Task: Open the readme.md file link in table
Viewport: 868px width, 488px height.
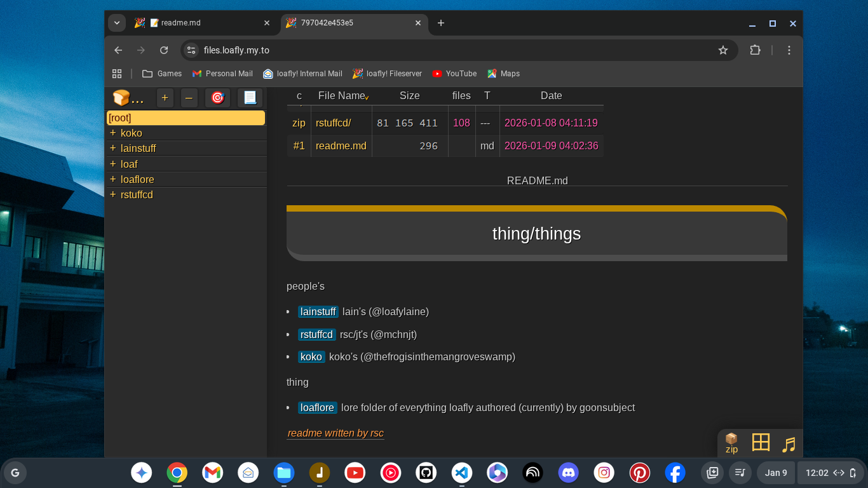Action: click(x=341, y=146)
